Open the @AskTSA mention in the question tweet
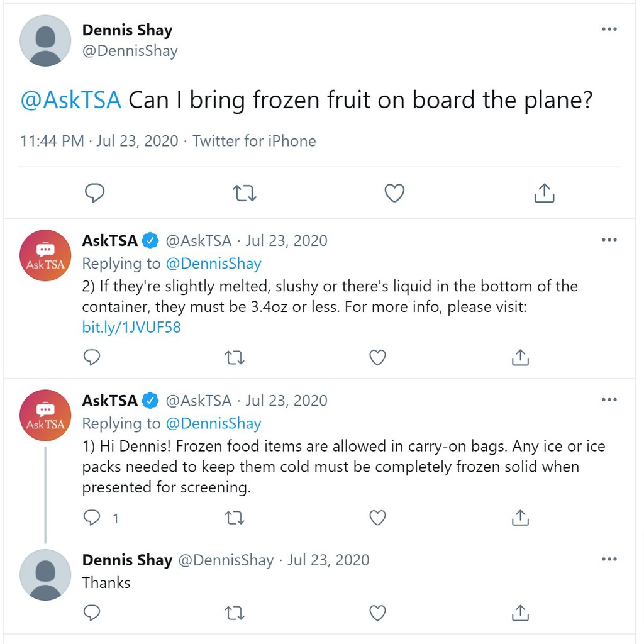644x644 pixels. [70, 99]
